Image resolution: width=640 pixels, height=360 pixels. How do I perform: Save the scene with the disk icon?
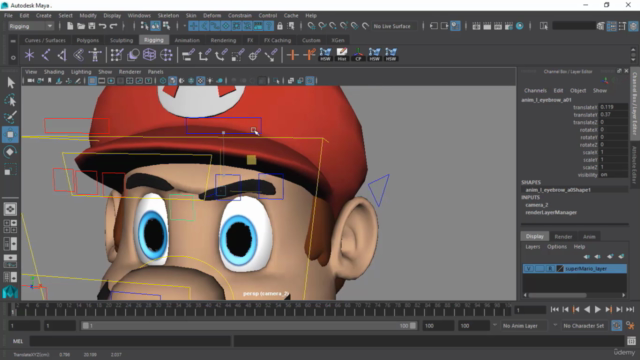click(92, 26)
